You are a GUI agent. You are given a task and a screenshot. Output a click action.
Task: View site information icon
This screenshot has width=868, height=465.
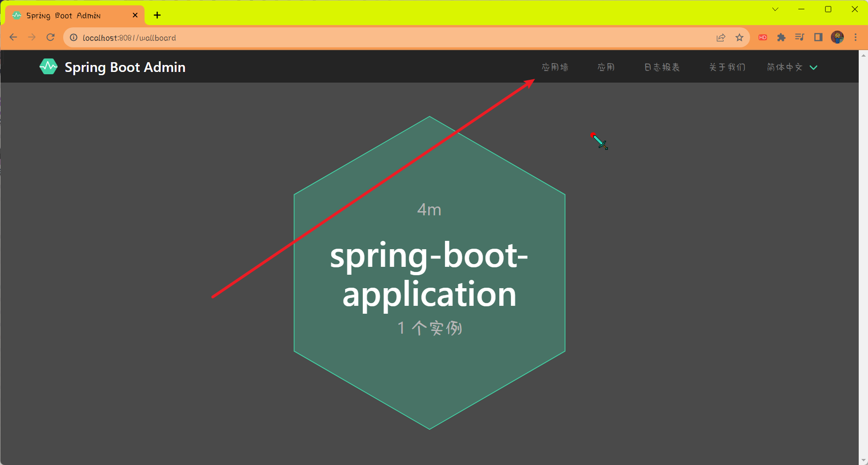(73, 38)
